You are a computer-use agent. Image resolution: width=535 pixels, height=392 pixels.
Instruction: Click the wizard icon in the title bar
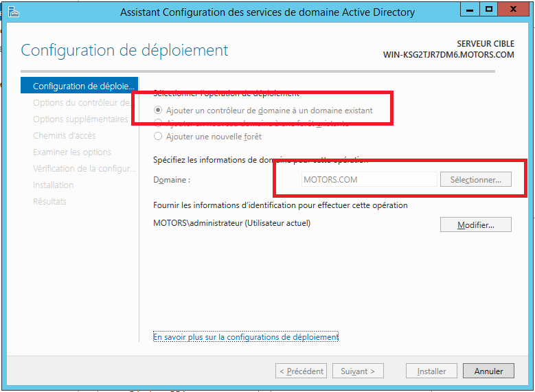click(x=13, y=12)
